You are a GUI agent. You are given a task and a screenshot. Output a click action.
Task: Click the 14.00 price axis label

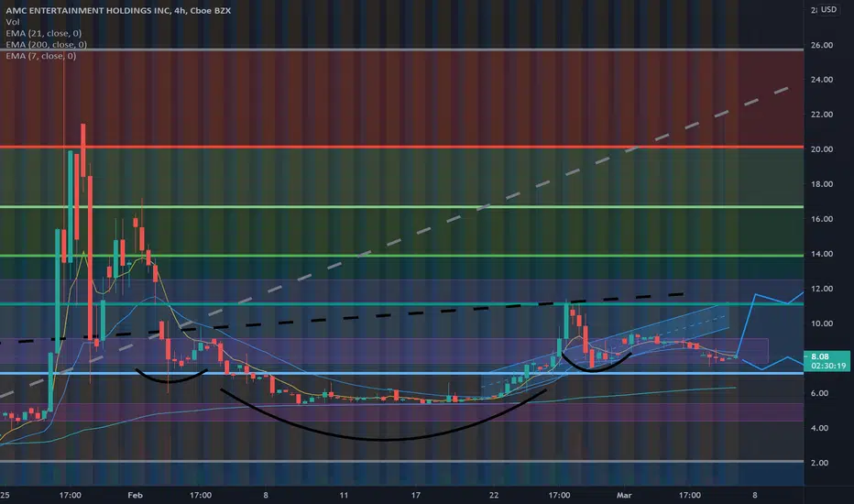click(821, 254)
